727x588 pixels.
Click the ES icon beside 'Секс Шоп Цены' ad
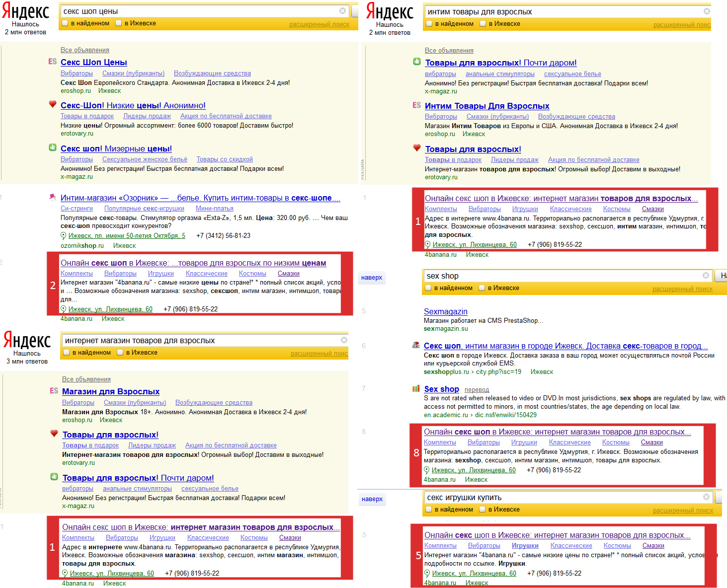click(53, 62)
